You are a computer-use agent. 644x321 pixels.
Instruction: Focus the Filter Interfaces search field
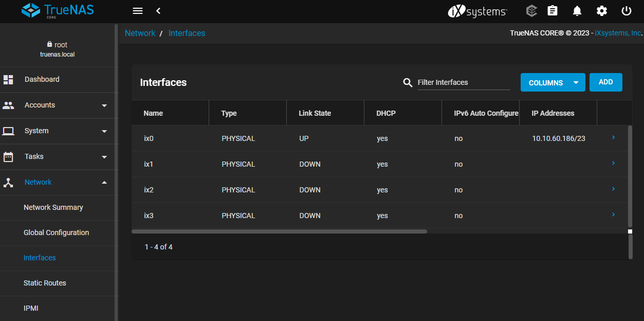click(x=464, y=82)
